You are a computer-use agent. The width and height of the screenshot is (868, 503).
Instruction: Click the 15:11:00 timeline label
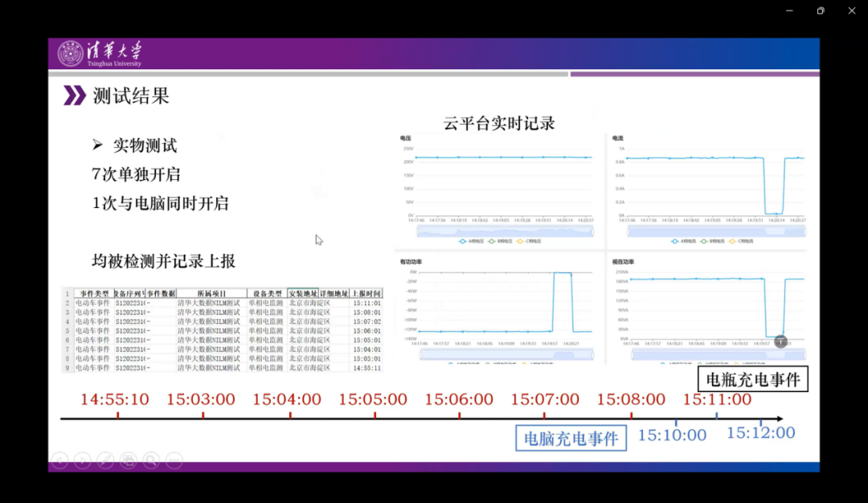(717, 399)
